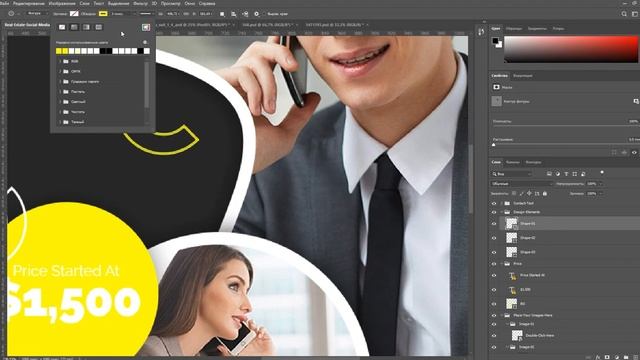This screenshot has width=640, height=360.
Task: Open the layer filter type dropdown
Action: [512, 174]
